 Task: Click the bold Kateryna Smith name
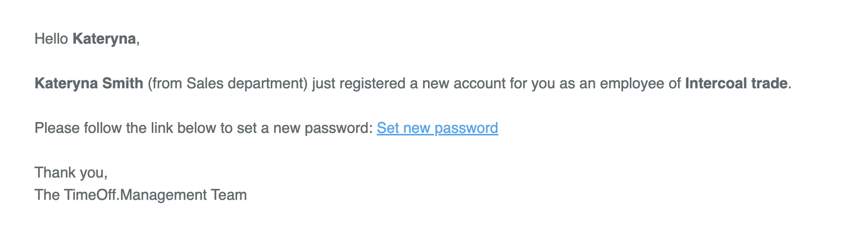89,84
